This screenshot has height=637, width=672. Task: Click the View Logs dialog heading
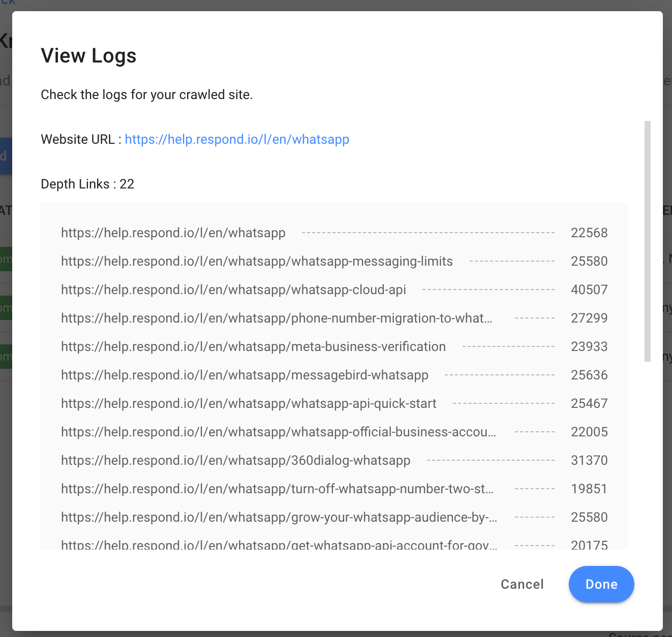tap(88, 55)
